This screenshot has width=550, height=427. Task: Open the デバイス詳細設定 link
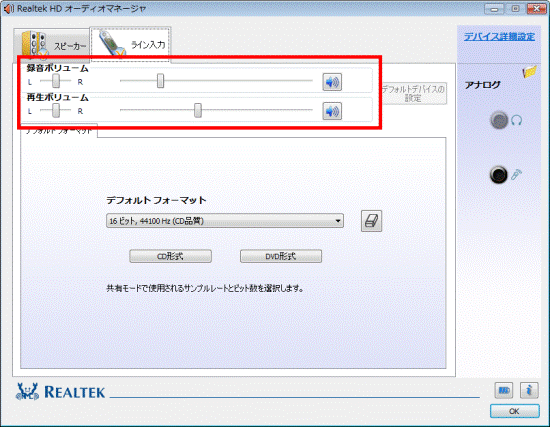point(499,36)
